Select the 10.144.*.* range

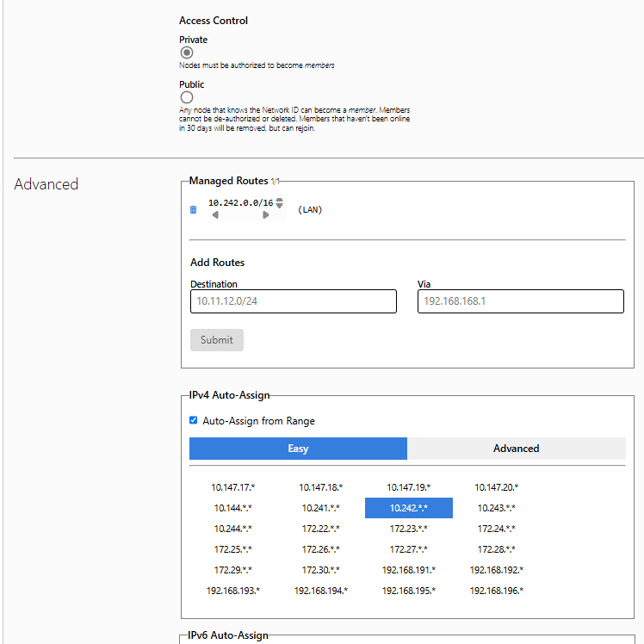(x=233, y=508)
